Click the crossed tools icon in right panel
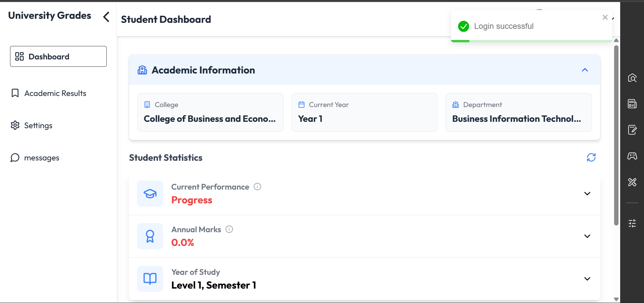This screenshot has height=303, width=644. pyautogui.click(x=632, y=182)
